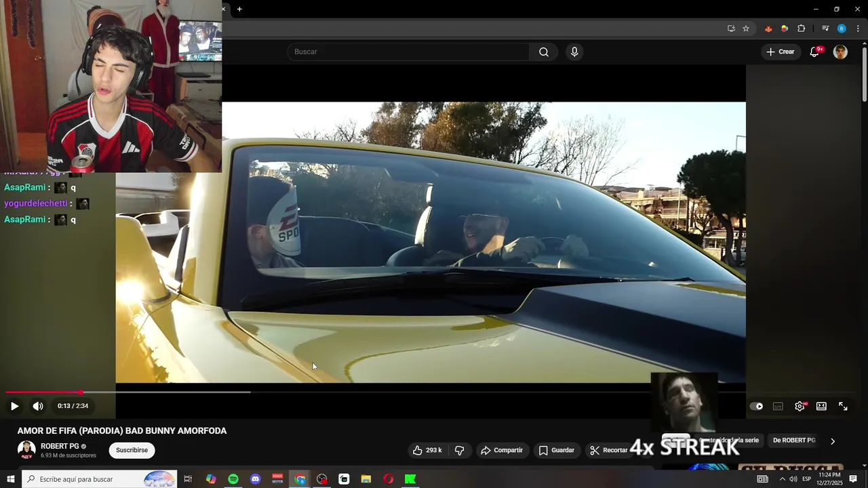Dislike the video
The image size is (868, 488).
tap(459, 450)
